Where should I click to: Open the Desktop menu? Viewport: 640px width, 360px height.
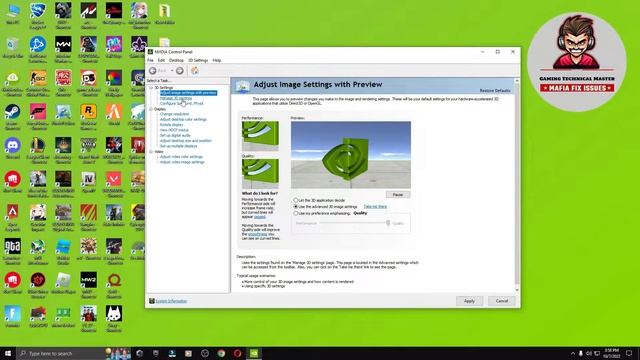point(176,60)
